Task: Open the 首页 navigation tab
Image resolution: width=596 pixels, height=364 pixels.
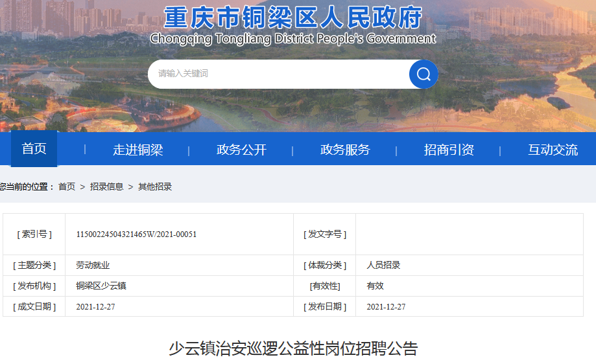Action: point(34,149)
